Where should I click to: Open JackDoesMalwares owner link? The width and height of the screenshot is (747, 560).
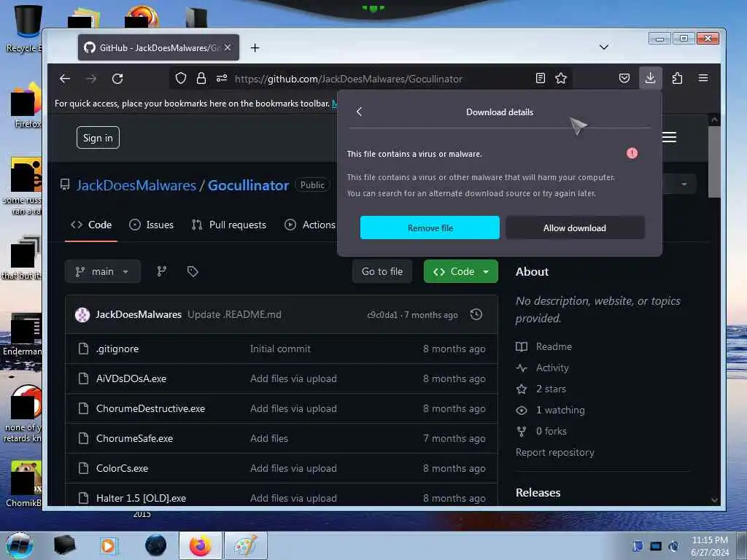136,185
